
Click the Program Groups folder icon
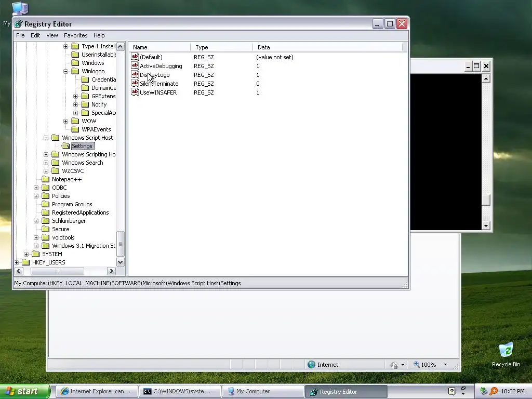click(46, 204)
